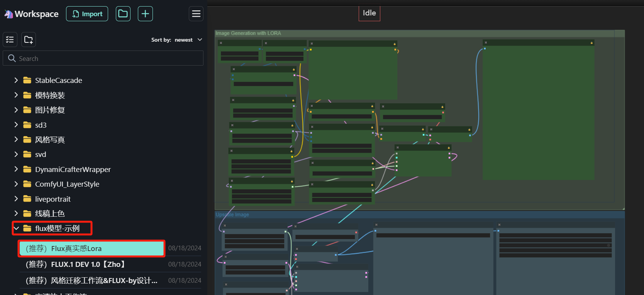Image resolution: width=644 pixels, height=295 pixels.
Task: Click the 08/18/2024 date on FLUX.1 DEV row
Action: point(185,264)
